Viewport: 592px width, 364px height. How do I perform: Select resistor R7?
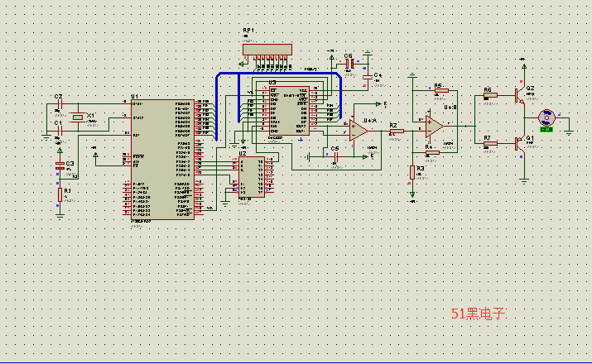490,143
